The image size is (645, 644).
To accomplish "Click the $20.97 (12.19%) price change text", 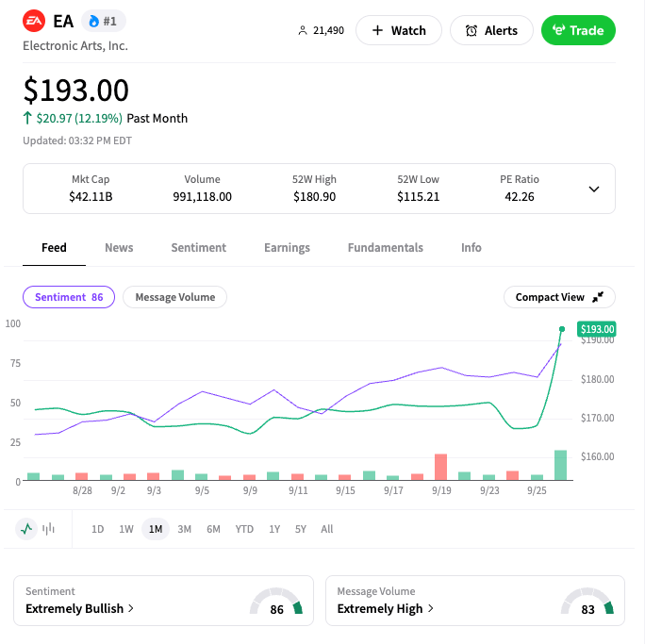I will pos(79,119).
